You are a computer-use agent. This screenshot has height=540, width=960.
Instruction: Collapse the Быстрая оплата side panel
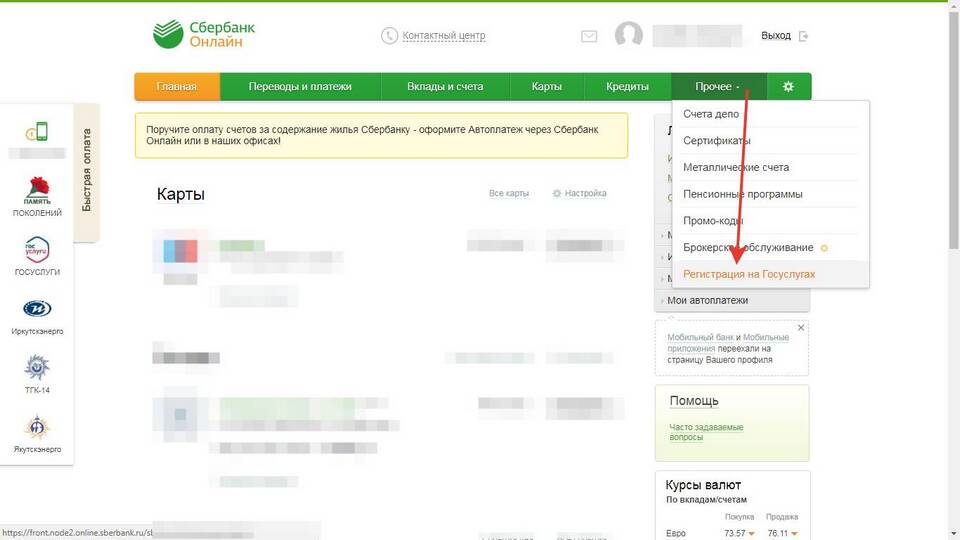click(x=86, y=170)
